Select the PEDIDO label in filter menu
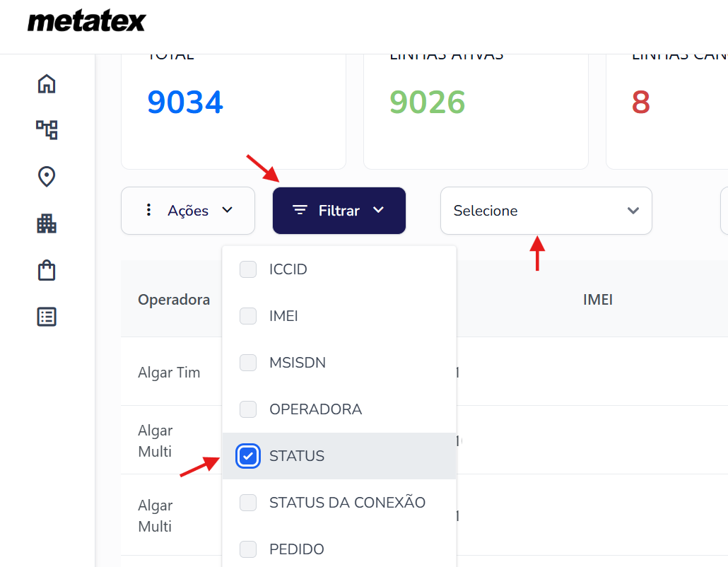This screenshot has width=728, height=567. [x=297, y=549]
